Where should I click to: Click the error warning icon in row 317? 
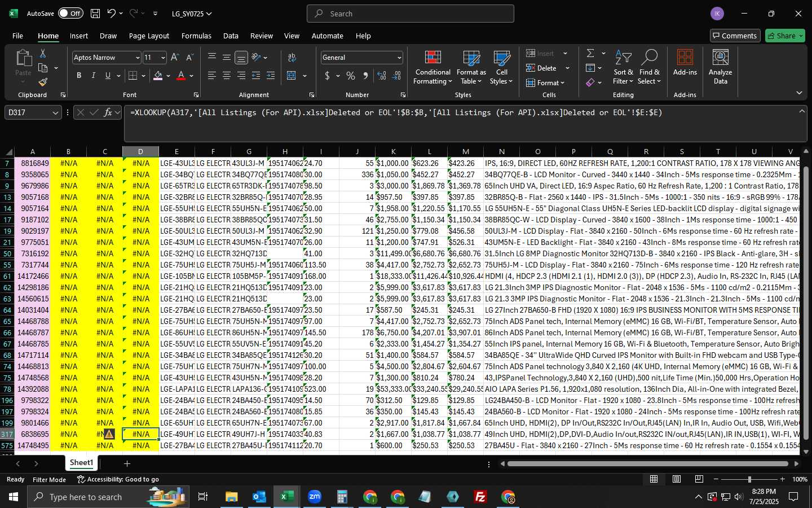109,434
